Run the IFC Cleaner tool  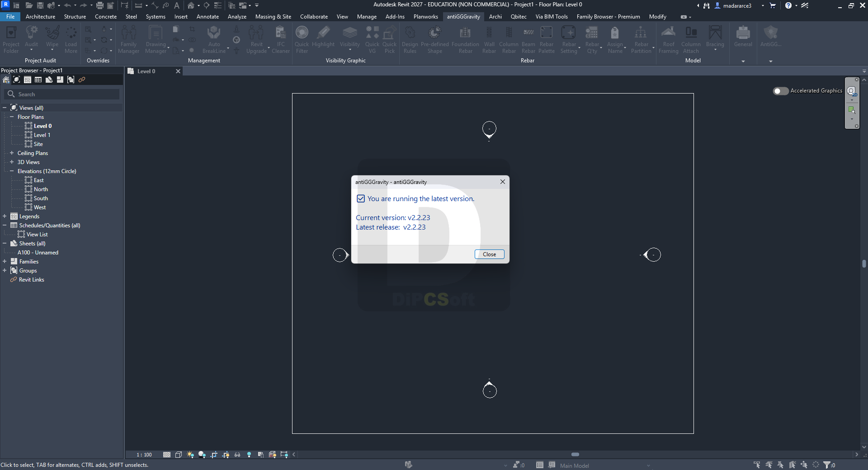281,39
